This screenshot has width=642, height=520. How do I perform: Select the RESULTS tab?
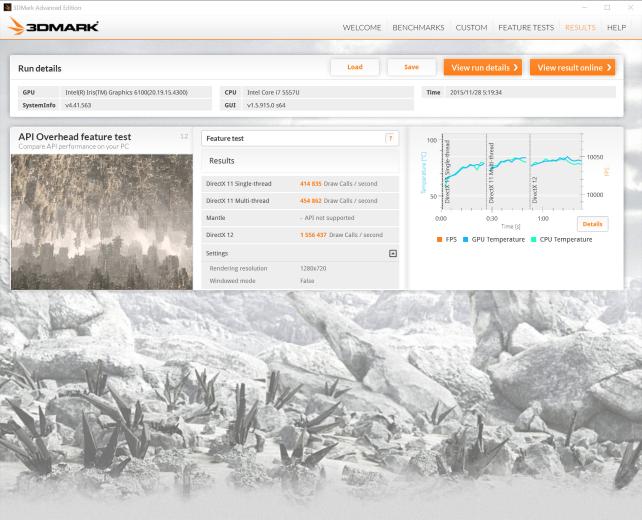(x=580, y=27)
